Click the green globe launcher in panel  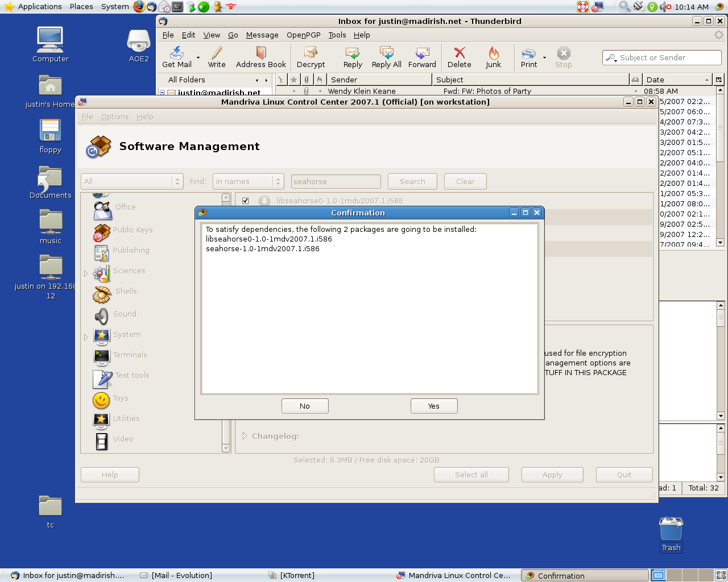tap(204, 7)
